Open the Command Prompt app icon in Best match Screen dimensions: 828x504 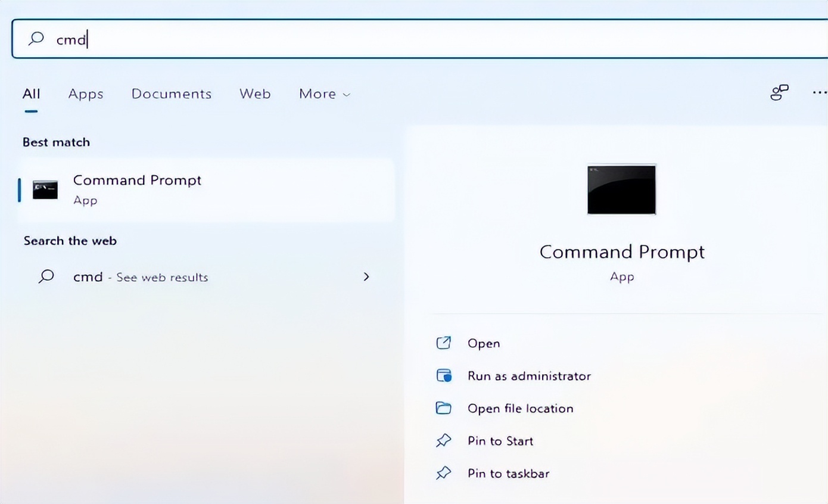45,189
